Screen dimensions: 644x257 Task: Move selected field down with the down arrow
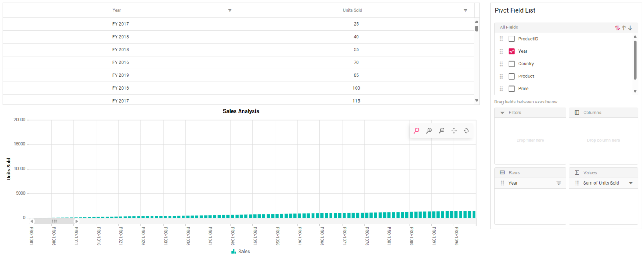coord(630,27)
